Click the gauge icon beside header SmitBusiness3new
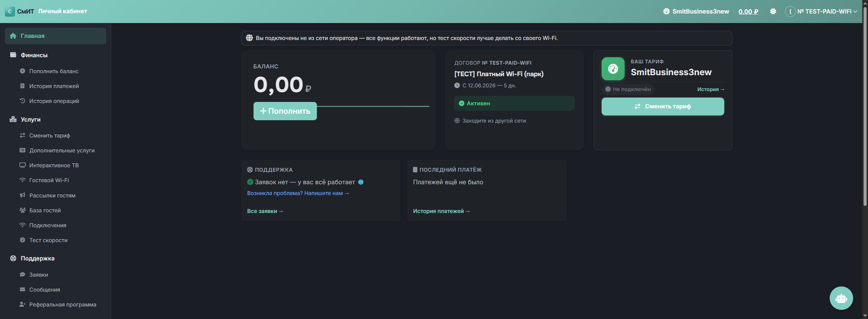The image size is (868, 319). 666,12
